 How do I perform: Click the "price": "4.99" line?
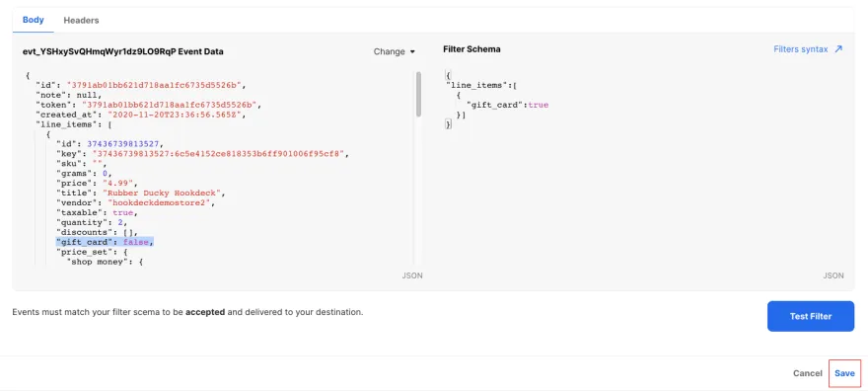pyautogui.click(x=97, y=184)
